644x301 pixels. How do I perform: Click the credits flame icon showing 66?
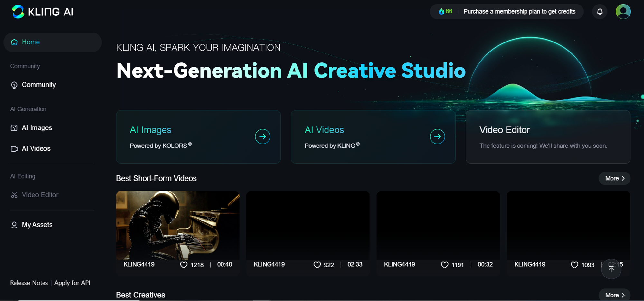pyautogui.click(x=441, y=12)
